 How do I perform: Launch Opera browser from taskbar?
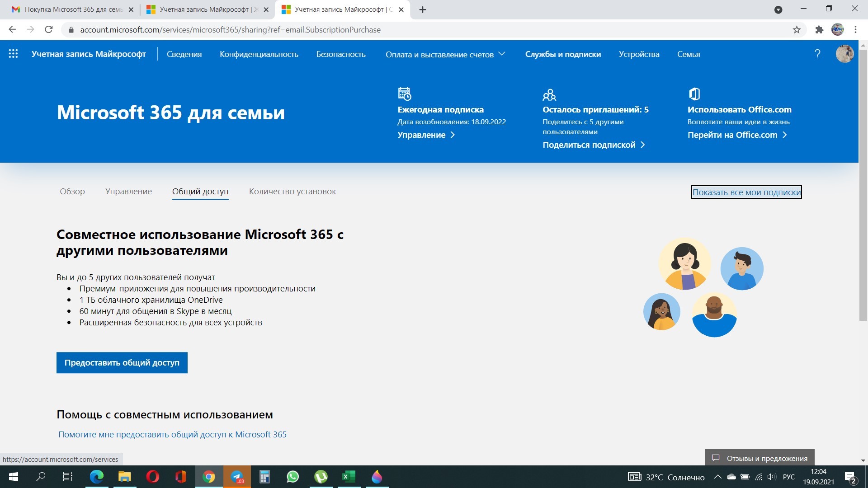[x=152, y=477]
